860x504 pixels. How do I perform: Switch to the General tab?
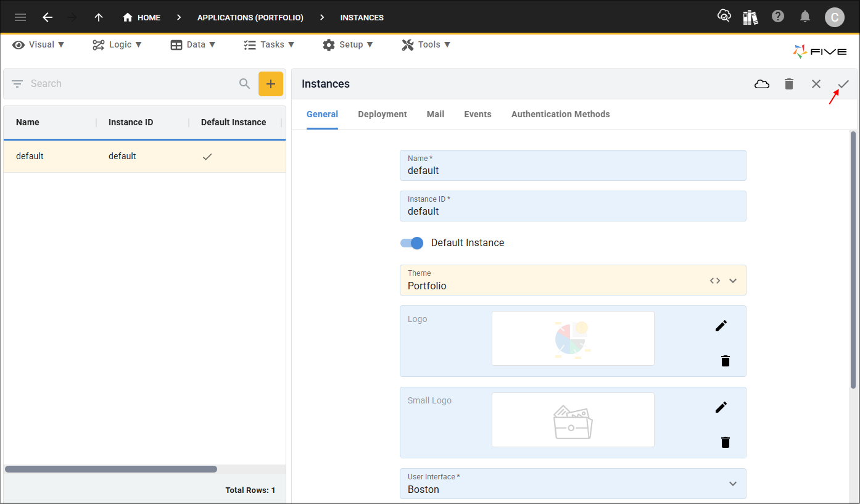click(323, 114)
